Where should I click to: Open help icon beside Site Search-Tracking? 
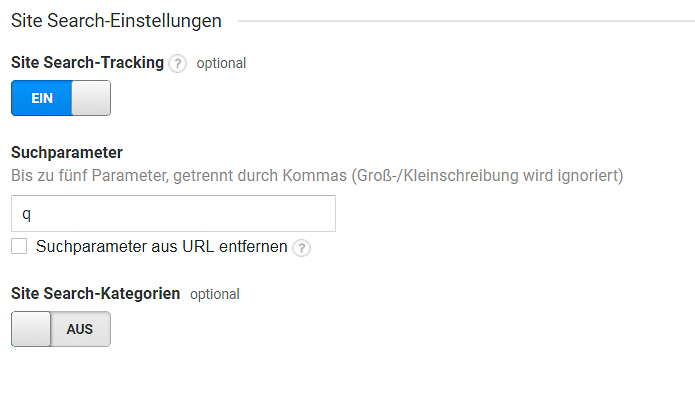tap(178, 64)
